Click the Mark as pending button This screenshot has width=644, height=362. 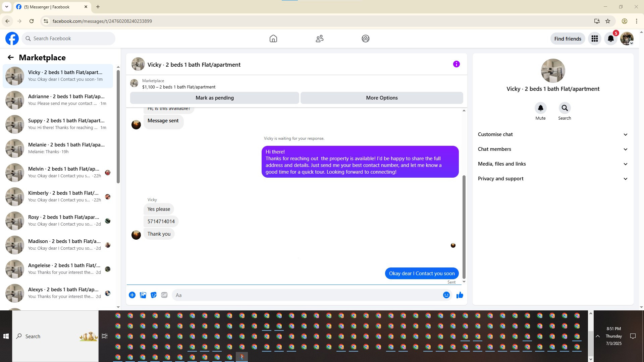click(215, 98)
